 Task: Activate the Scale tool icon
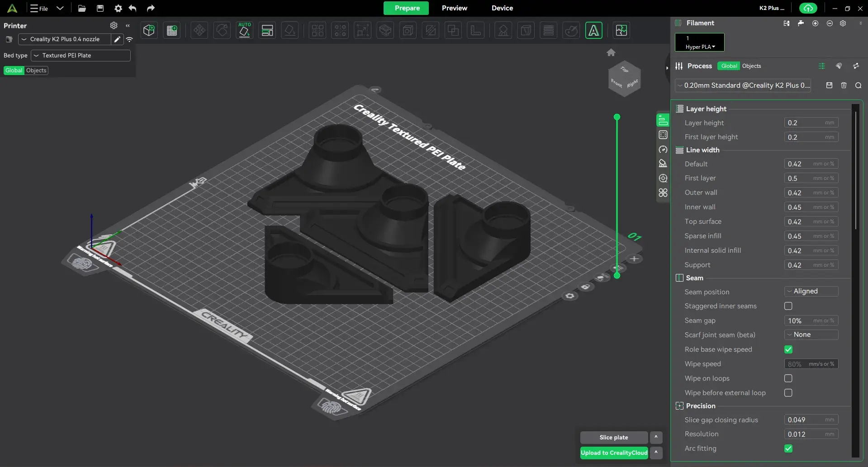click(x=363, y=30)
